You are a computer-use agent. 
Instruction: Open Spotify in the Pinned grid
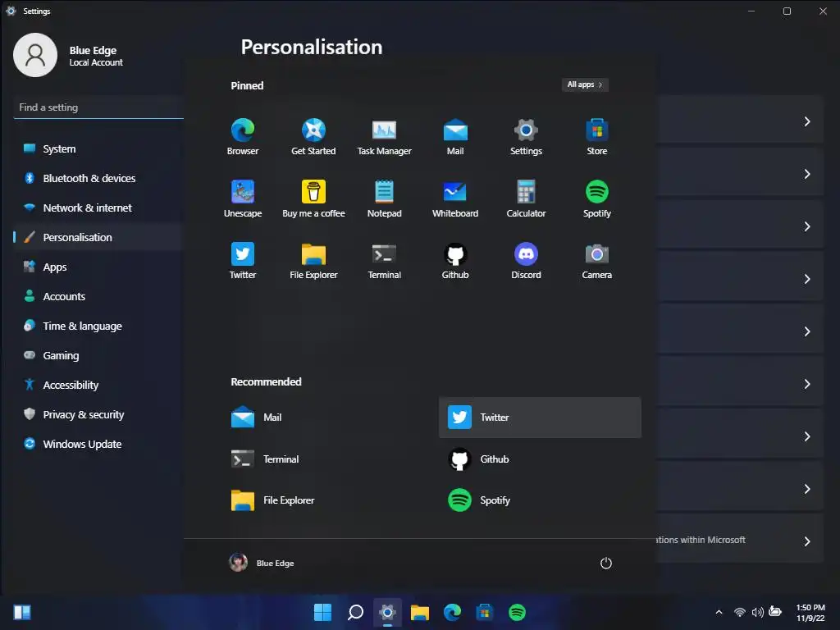click(597, 199)
